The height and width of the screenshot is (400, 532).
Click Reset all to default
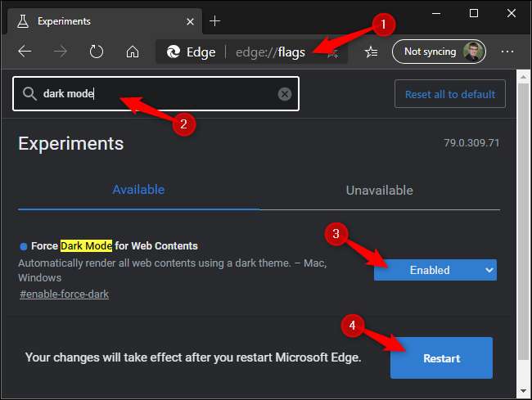point(449,94)
